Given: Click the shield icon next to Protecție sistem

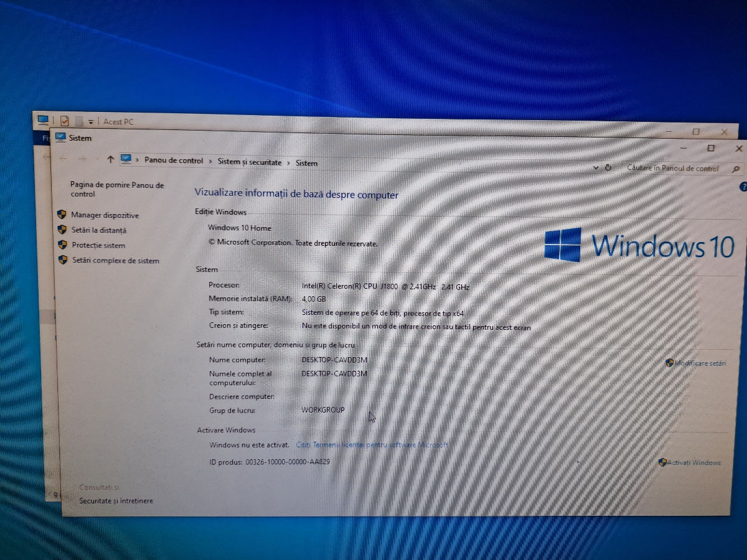Looking at the screenshot, I should pos(62,245).
